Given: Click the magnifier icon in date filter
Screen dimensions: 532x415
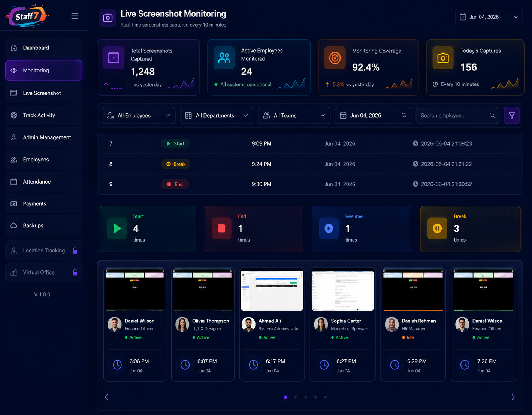Looking at the screenshot, I should pos(404,115).
